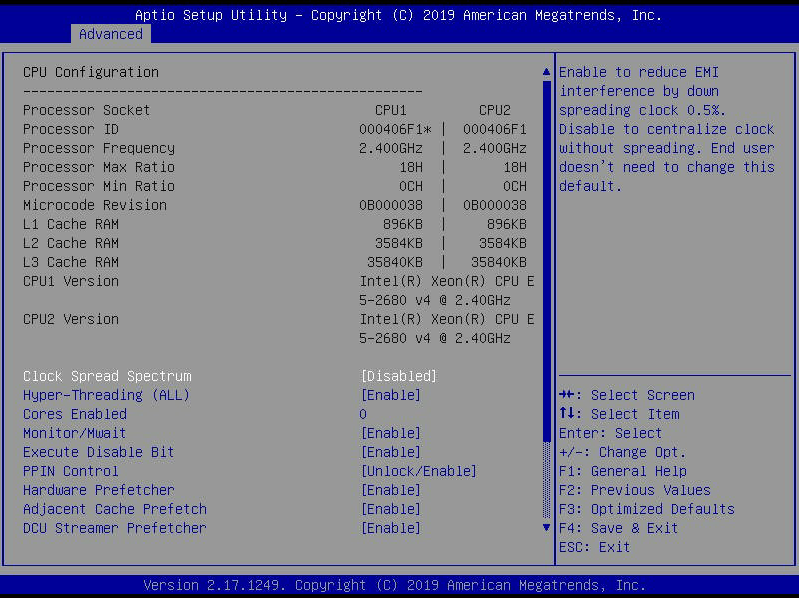Click the F3: Optimized Defaults hint
The height and width of the screenshot is (598, 799).
point(647,509)
